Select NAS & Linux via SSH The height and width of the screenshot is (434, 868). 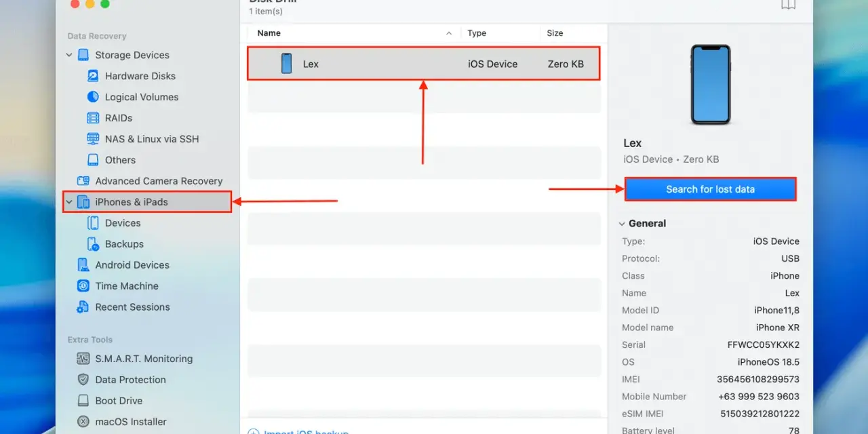click(152, 139)
